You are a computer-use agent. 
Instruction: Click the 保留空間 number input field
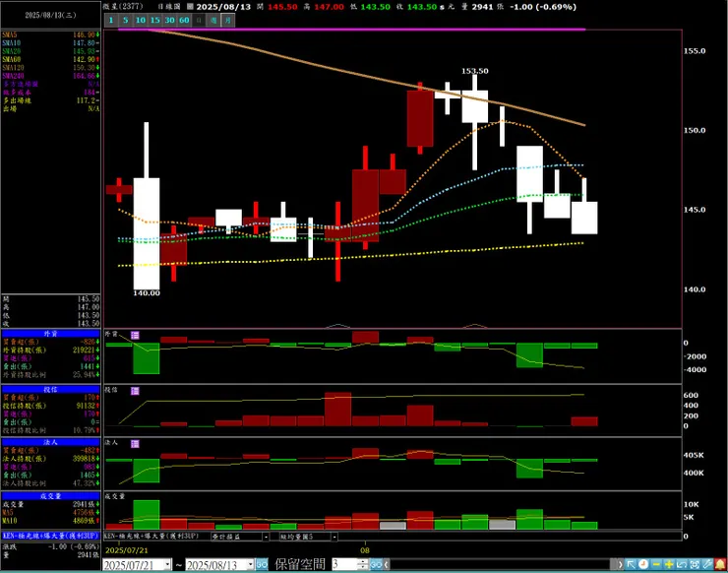coord(344,565)
